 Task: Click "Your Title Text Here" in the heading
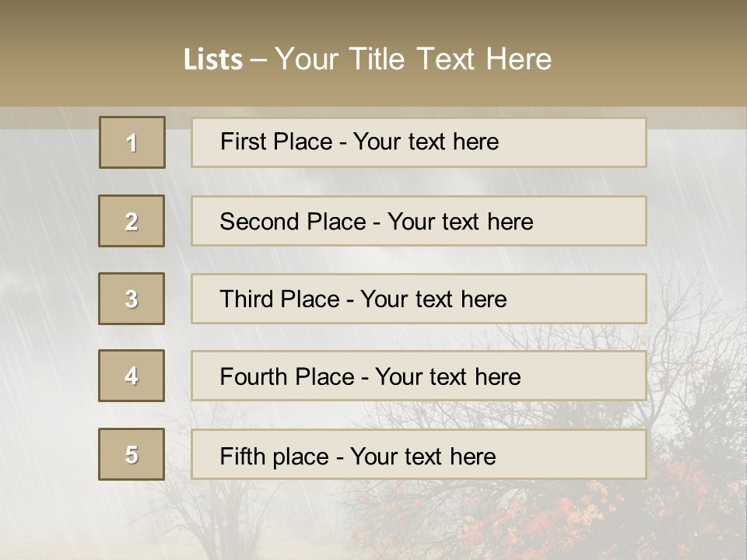(x=413, y=59)
